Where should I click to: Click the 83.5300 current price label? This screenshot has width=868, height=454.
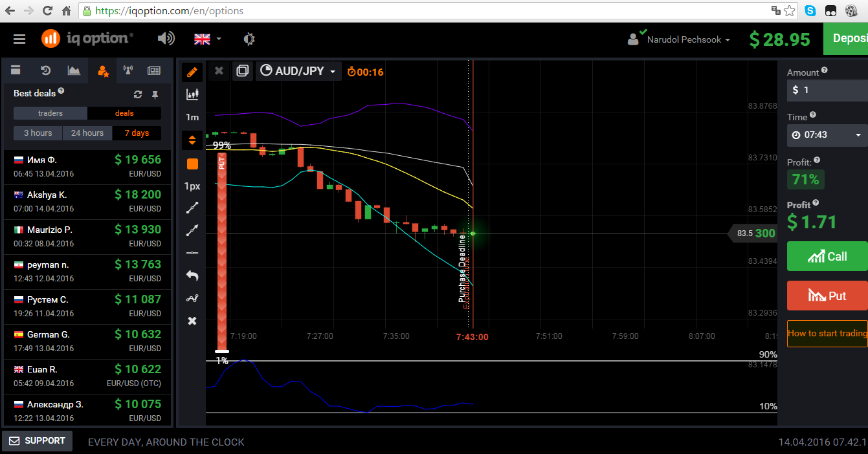pyautogui.click(x=754, y=233)
